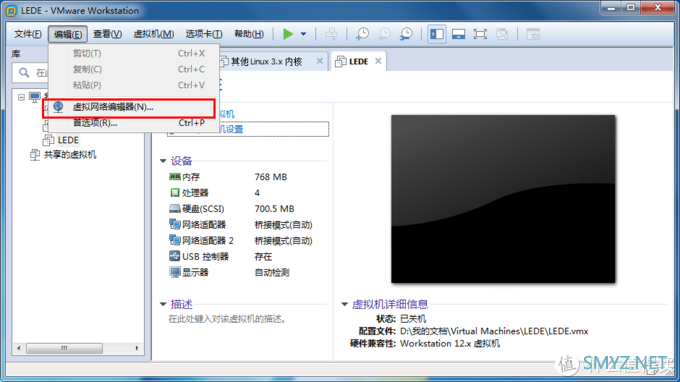The image size is (680, 382).
Task: Open the power options dropdown arrow
Action: click(304, 34)
